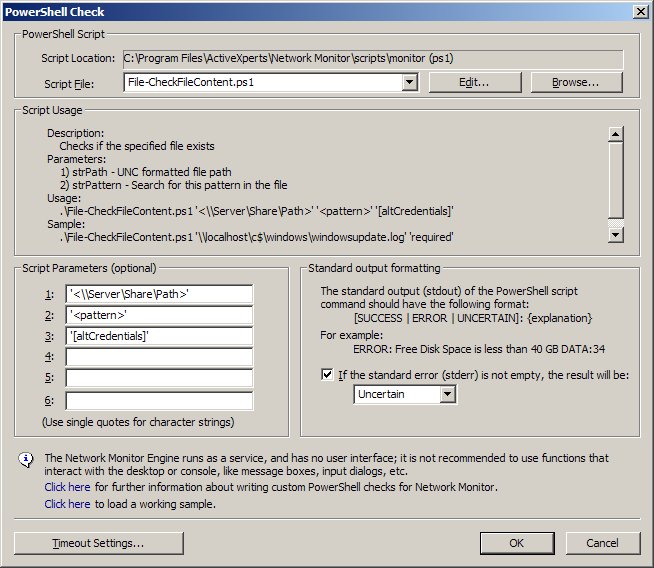Open Timeout Settings...
The width and height of the screenshot is (654, 568).
99,543
